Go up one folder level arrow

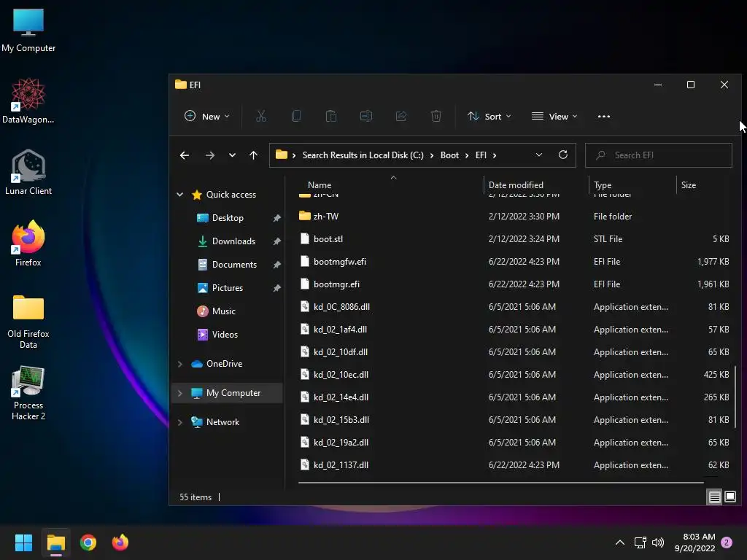pos(253,155)
